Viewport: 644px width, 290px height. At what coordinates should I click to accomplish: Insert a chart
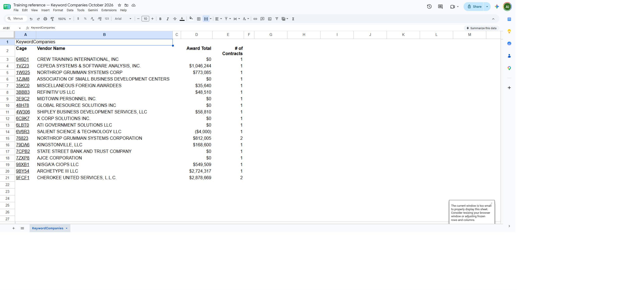click(x=270, y=19)
